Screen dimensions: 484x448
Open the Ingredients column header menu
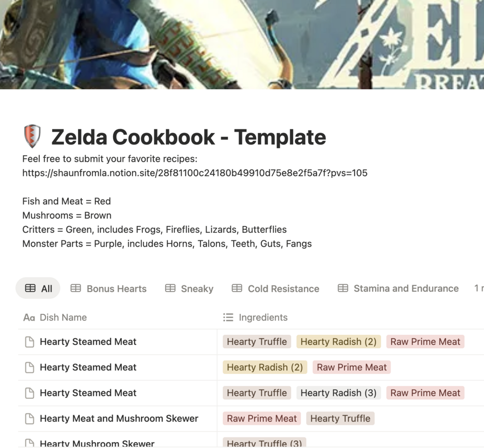click(263, 317)
